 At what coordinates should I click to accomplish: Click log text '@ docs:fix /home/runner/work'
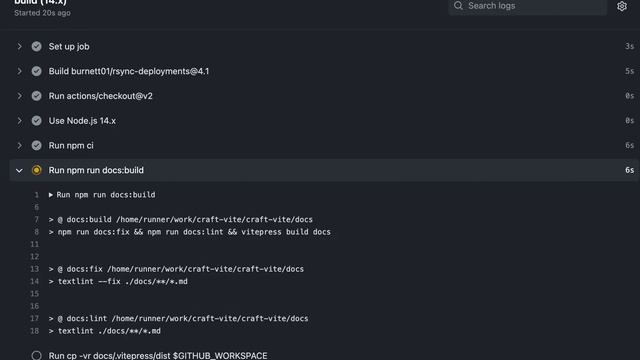[x=176, y=269]
